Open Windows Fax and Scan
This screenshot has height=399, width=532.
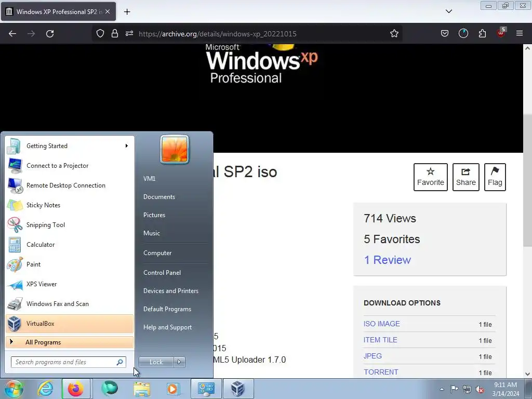[70, 303]
